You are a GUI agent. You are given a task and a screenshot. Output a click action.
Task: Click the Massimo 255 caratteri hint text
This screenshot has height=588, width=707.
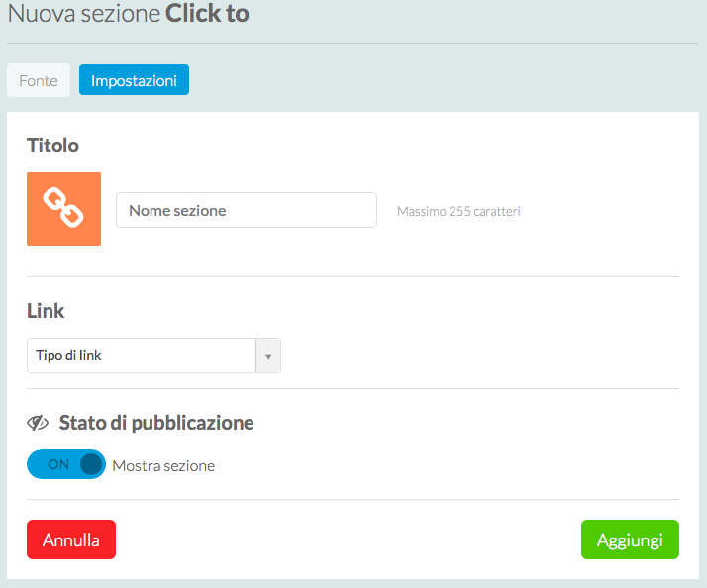coord(458,211)
